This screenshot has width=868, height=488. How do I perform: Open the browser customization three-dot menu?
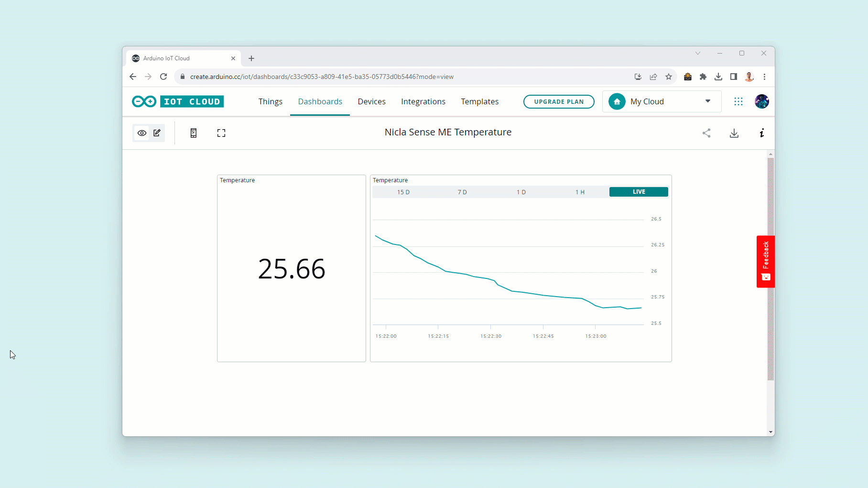[764, 77]
